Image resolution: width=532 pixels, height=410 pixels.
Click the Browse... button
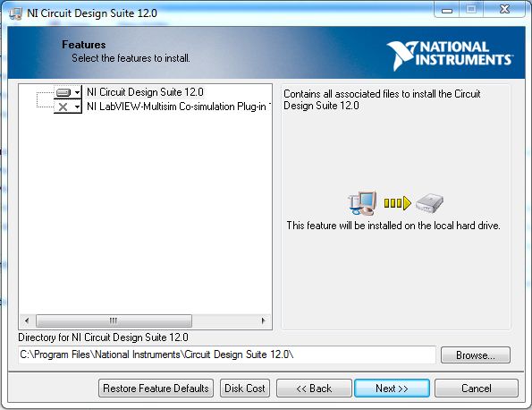(476, 355)
